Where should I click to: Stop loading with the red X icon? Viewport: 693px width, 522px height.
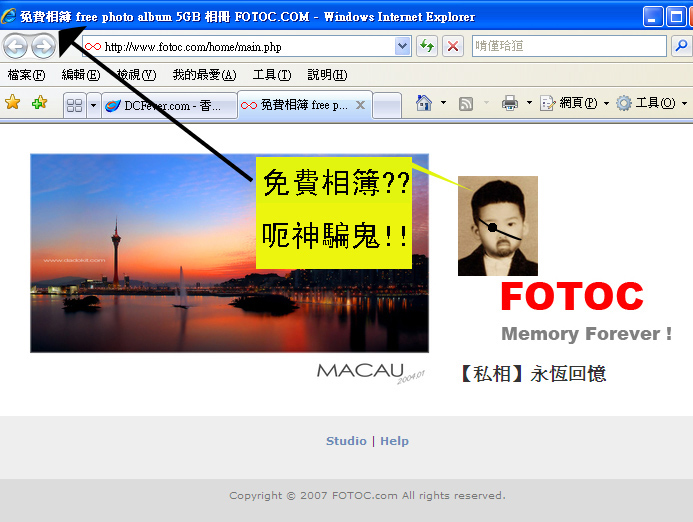(453, 46)
